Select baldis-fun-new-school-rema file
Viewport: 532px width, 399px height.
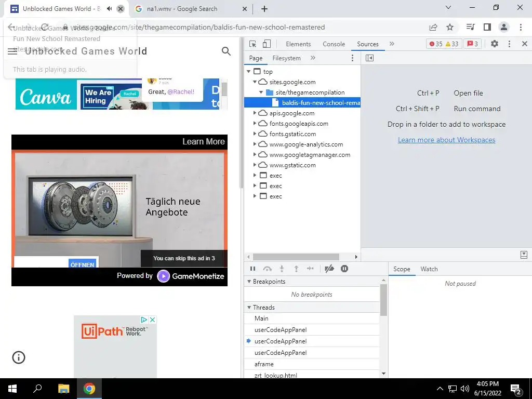click(x=302, y=102)
